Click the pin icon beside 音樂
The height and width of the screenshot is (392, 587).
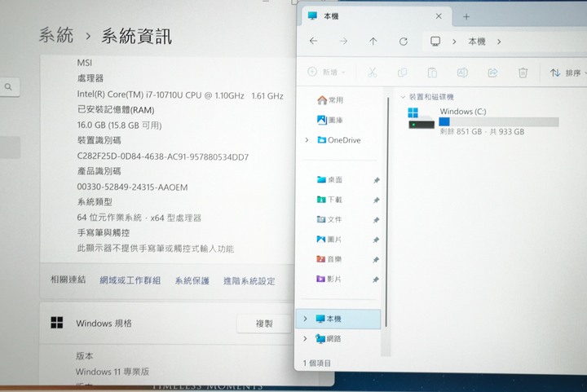[x=376, y=260]
